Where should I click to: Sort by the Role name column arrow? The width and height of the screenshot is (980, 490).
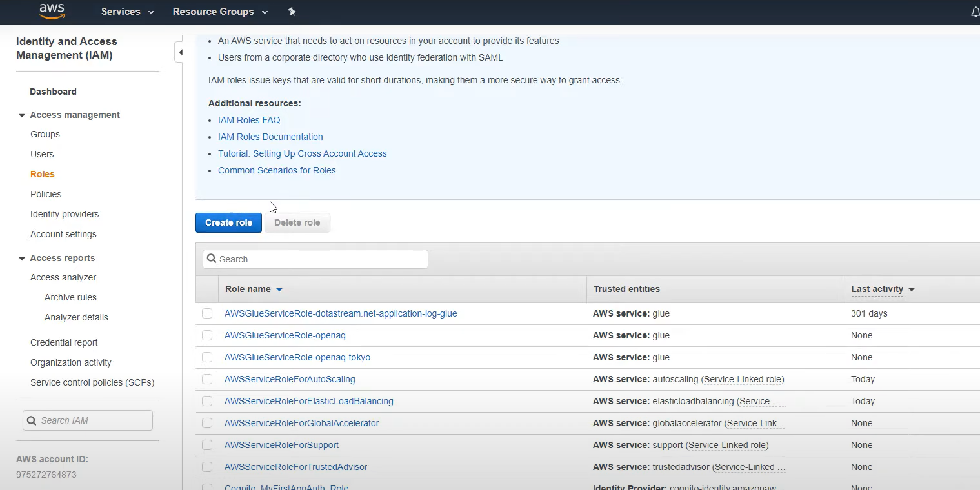(279, 289)
